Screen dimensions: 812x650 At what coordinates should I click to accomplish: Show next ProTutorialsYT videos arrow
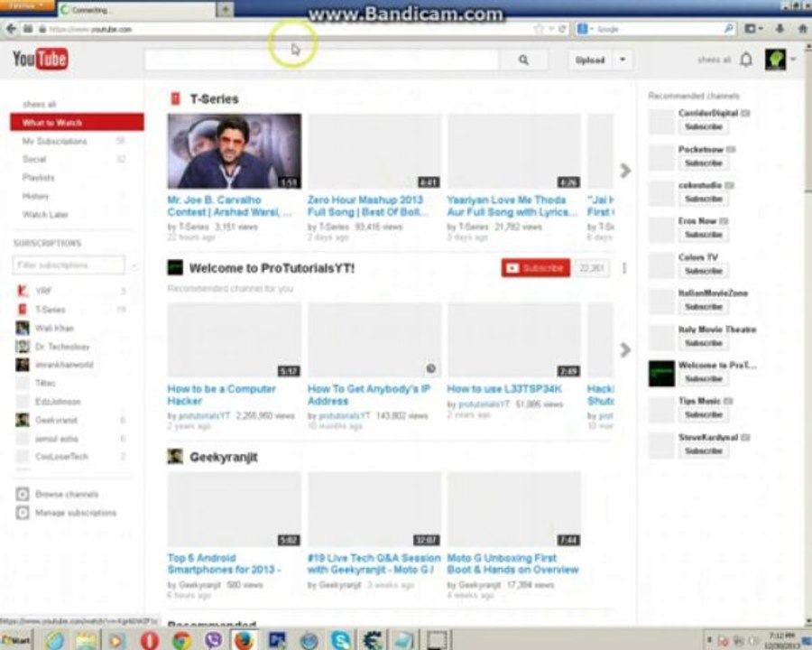pyautogui.click(x=625, y=350)
